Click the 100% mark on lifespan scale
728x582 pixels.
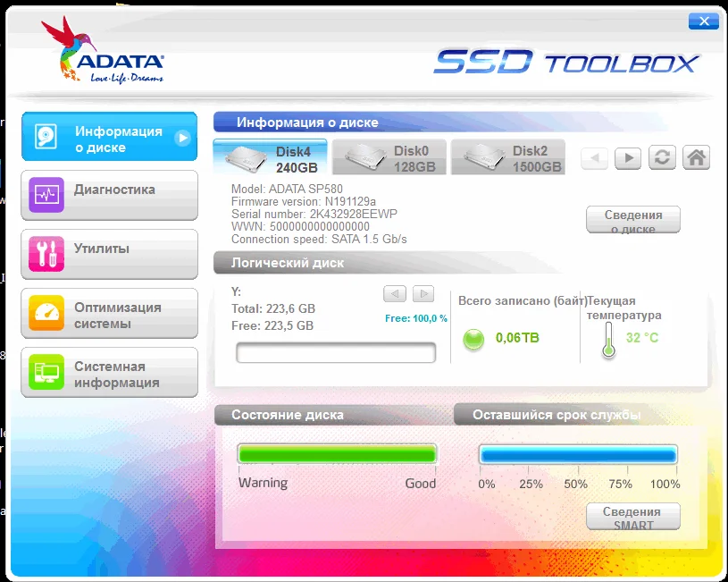pyautogui.click(x=665, y=484)
